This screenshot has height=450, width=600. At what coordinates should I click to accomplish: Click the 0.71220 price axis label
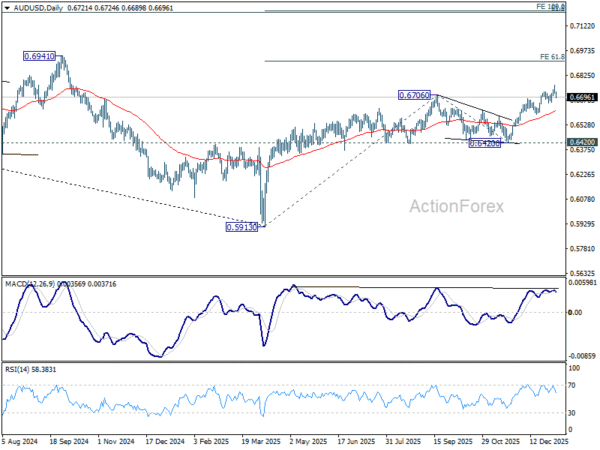(583, 26)
